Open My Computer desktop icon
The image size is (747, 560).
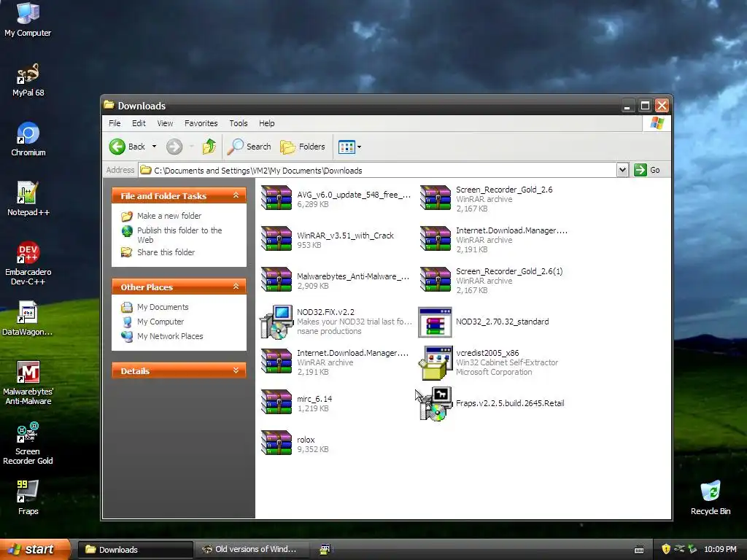(x=28, y=19)
